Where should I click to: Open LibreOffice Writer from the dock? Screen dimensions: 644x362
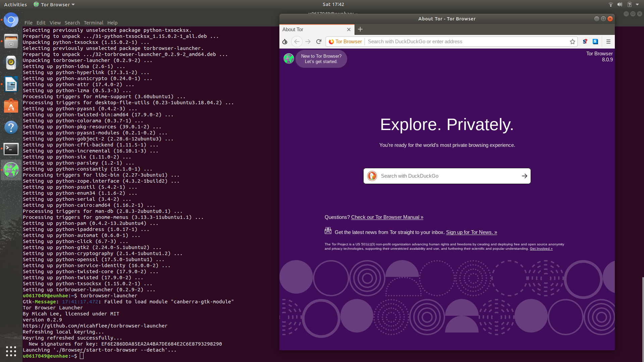tap(11, 84)
